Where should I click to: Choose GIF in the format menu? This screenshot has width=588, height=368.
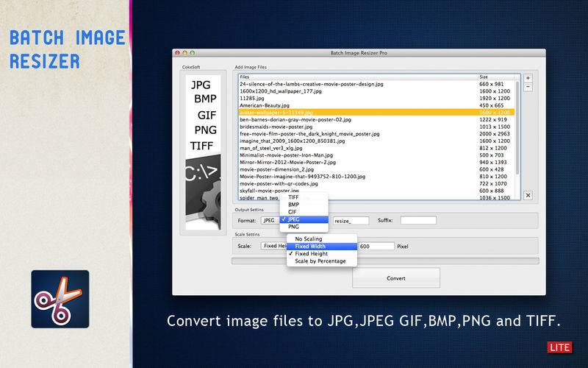pyautogui.click(x=304, y=212)
